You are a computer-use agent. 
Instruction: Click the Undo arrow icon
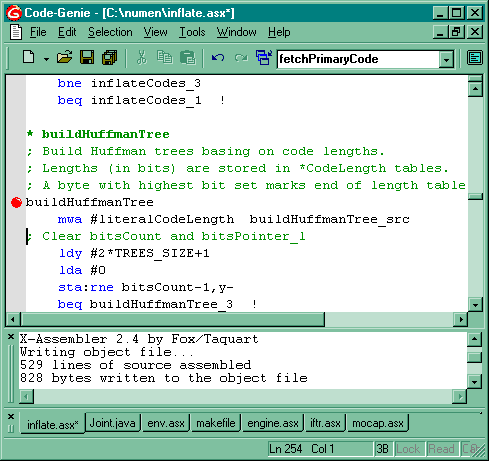click(218, 58)
